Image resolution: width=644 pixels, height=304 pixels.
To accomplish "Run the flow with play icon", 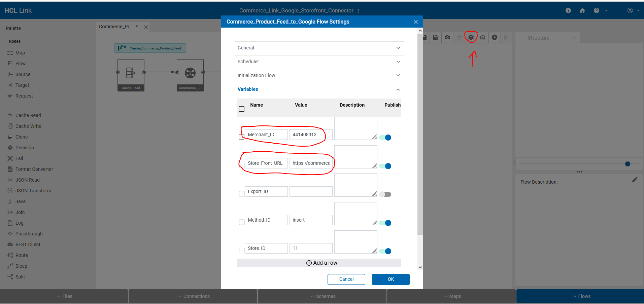I will pos(495,37).
